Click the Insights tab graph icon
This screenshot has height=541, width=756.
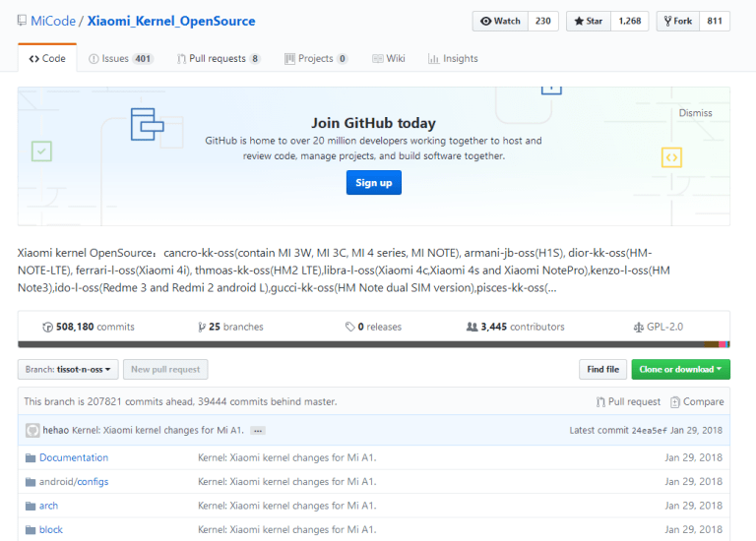point(433,59)
